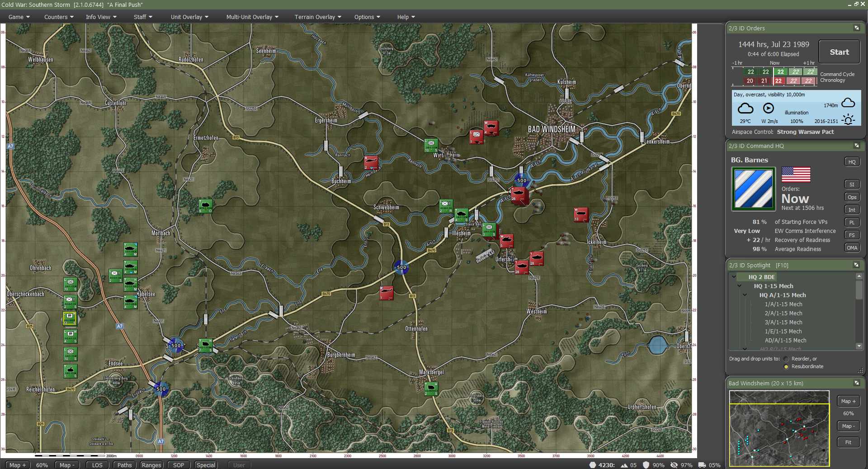Toggle the SOP display
868x469 pixels.
179,465
